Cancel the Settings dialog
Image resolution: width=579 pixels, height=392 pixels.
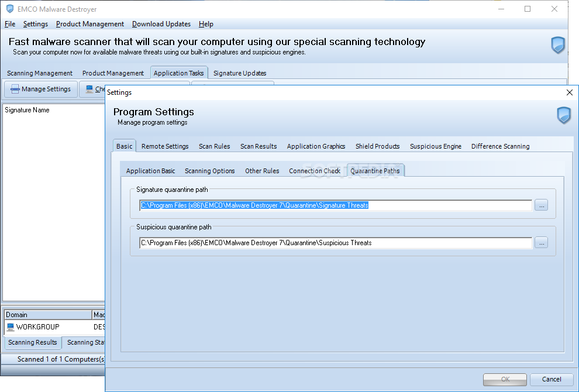pos(552,380)
